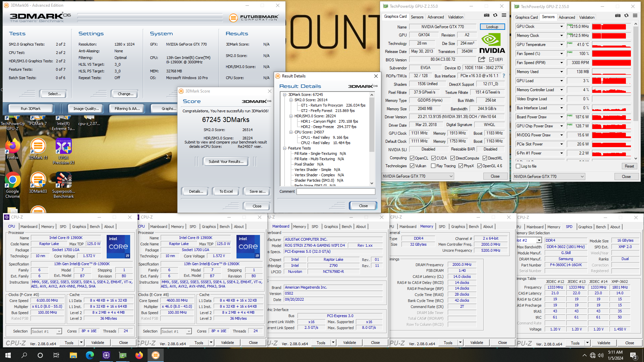
Task: Toggle the OpenCL checkbox
Action: coord(412,158)
